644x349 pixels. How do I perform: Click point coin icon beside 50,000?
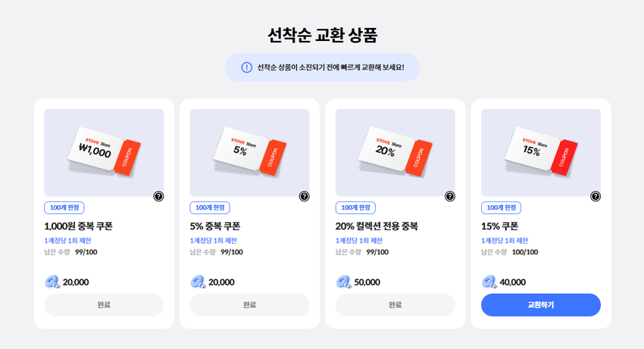[x=344, y=282]
